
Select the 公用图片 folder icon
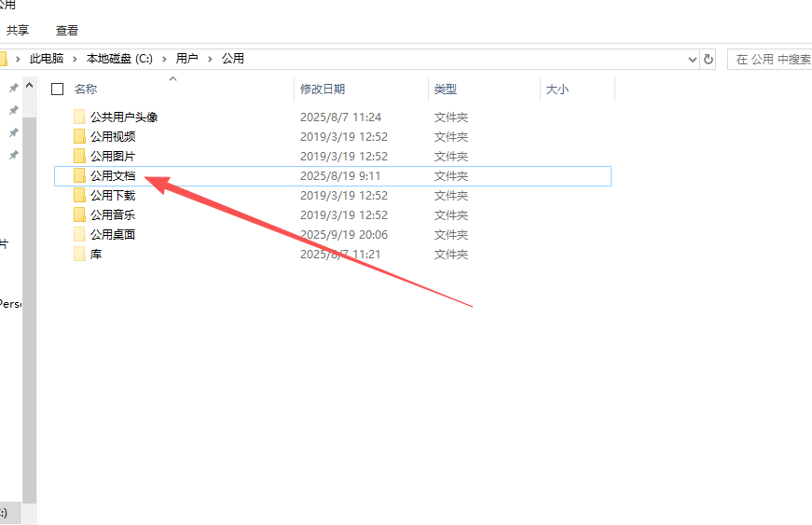point(79,157)
